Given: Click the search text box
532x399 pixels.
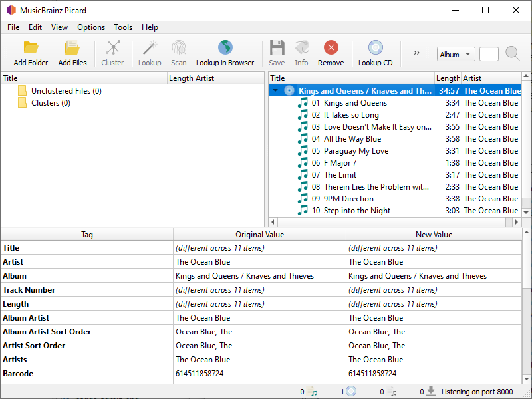Looking at the screenshot, I should pyautogui.click(x=489, y=55).
